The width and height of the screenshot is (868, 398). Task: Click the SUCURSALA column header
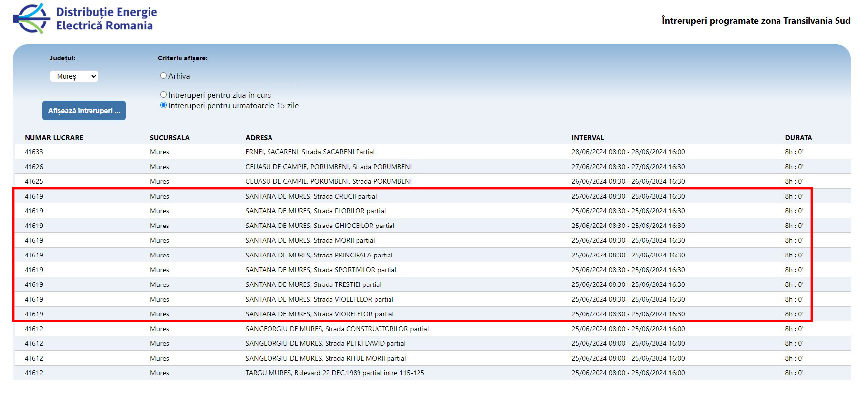coord(170,138)
